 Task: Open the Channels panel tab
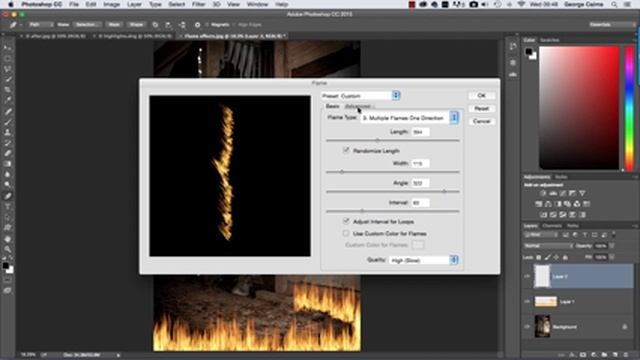point(552,226)
